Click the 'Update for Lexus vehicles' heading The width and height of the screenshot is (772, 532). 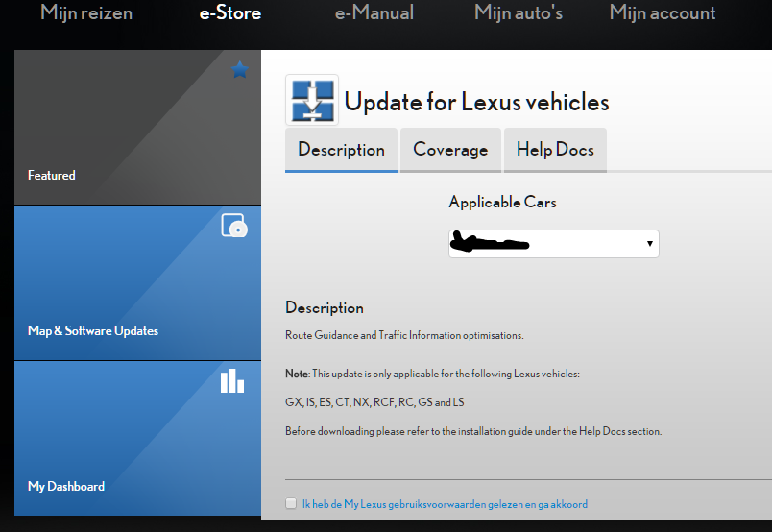coord(476,102)
